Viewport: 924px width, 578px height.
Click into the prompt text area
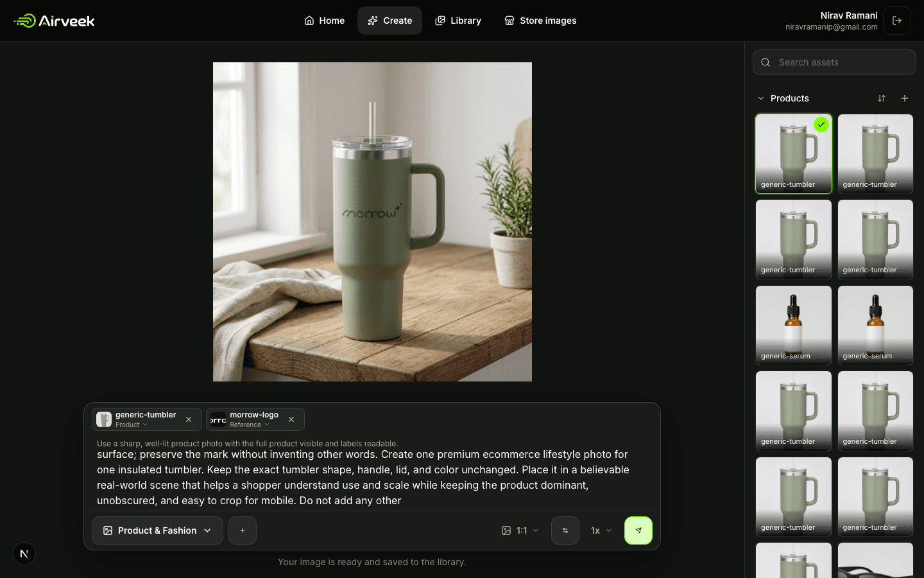(x=372, y=477)
